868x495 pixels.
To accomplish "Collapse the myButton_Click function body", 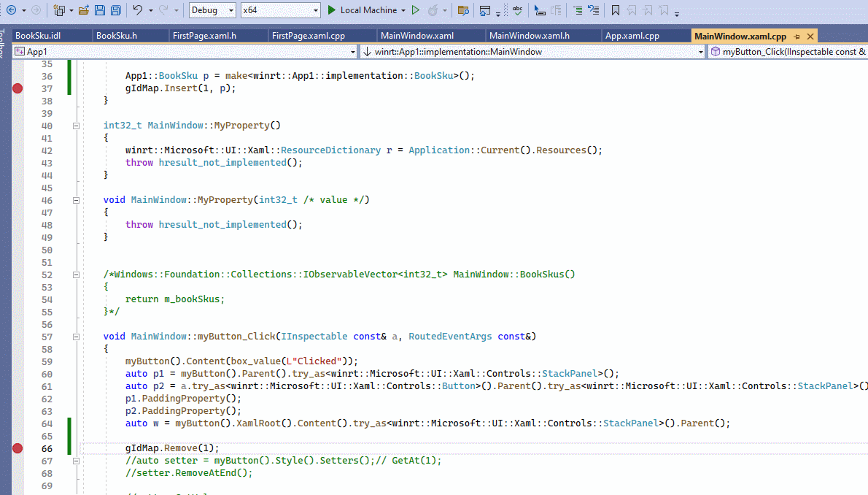I will pyautogui.click(x=76, y=336).
